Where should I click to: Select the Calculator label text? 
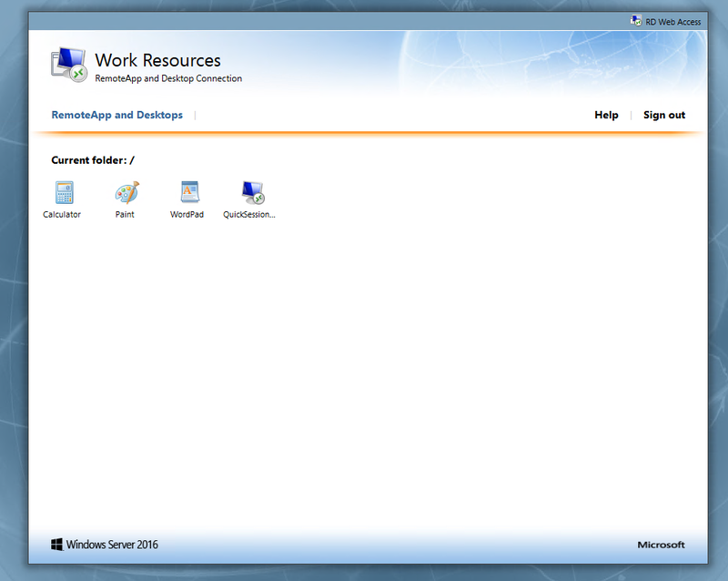tap(62, 215)
